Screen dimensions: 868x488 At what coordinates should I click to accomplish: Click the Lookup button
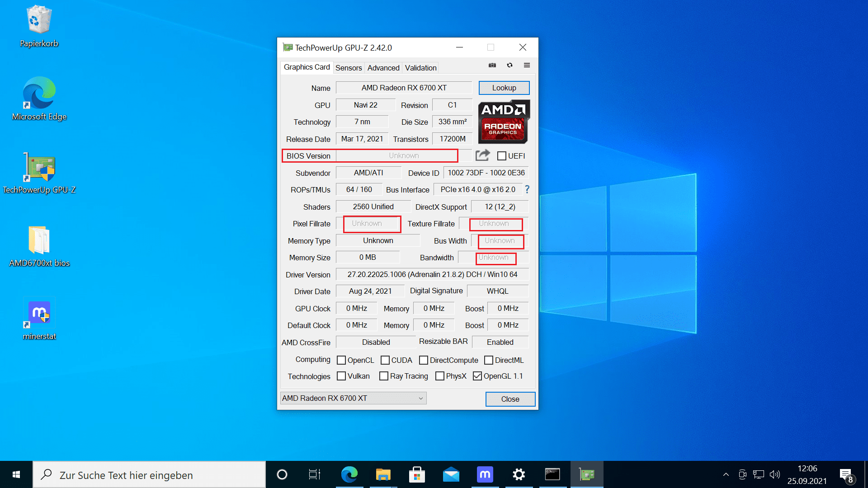(x=504, y=88)
